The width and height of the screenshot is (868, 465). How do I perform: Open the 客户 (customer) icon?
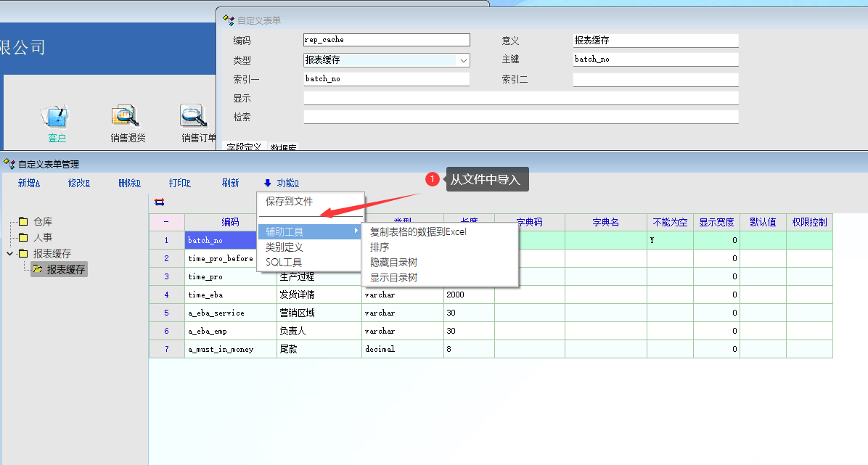pyautogui.click(x=56, y=116)
